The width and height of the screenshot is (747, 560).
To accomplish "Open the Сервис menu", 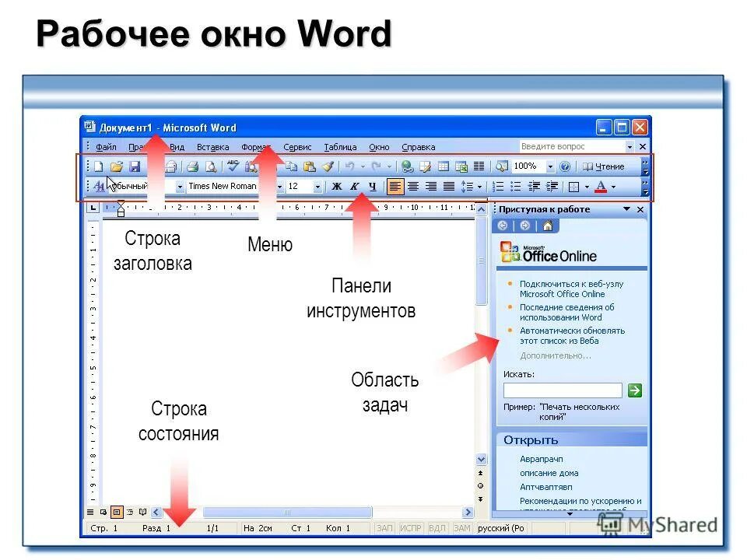I will pos(297,147).
